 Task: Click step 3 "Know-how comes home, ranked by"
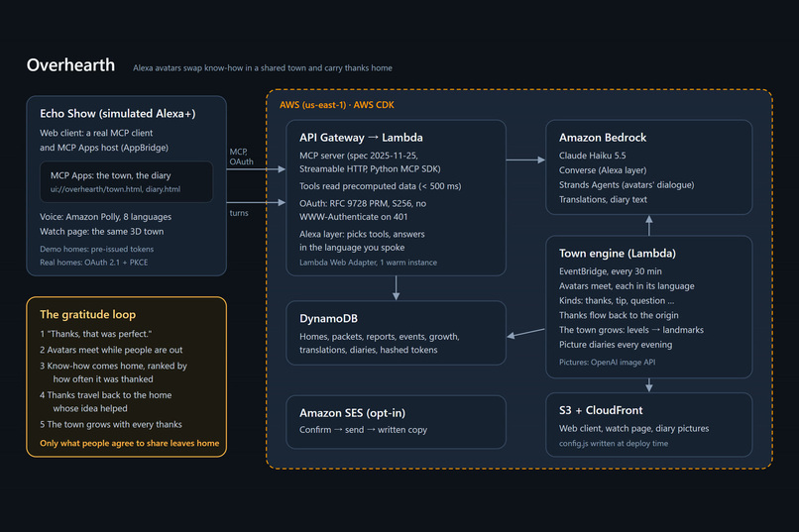113,366
